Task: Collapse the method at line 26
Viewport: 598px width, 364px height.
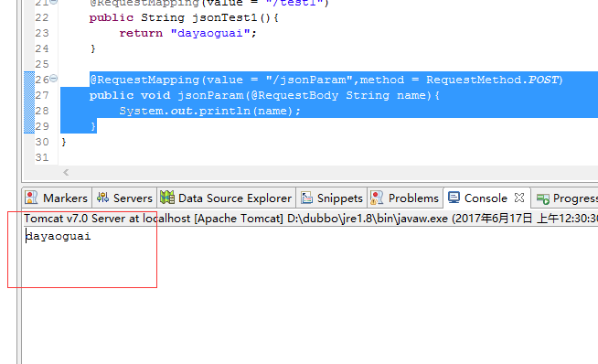Action: pos(54,79)
